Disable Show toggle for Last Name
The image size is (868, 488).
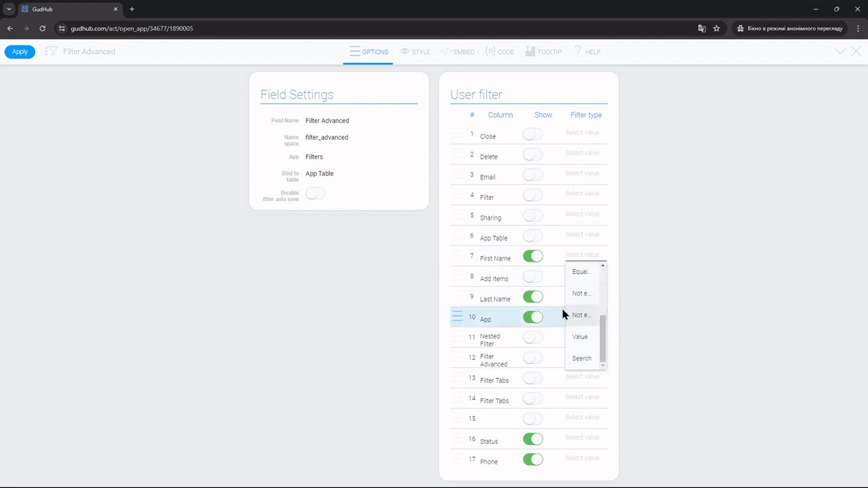tap(533, 297)
